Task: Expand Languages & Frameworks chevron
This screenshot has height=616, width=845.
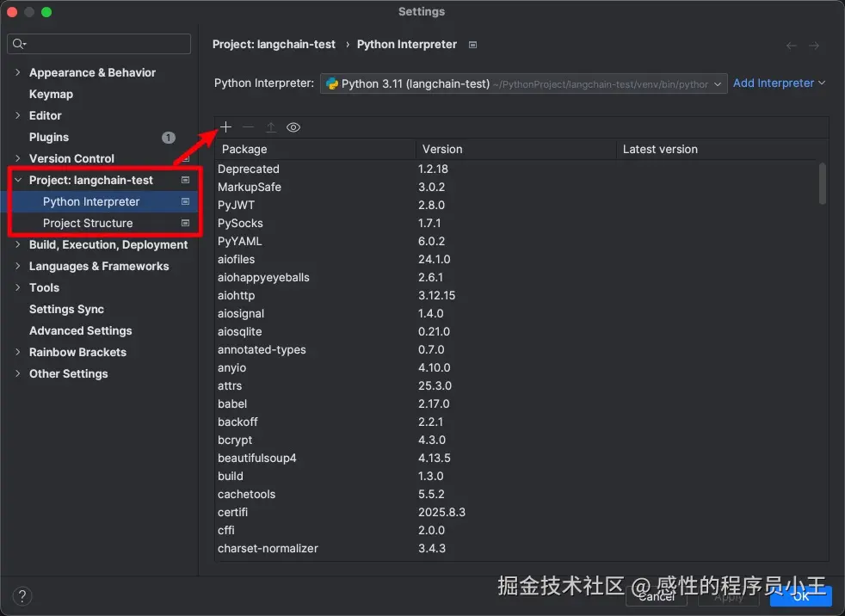Action: [x=18, y=266]
